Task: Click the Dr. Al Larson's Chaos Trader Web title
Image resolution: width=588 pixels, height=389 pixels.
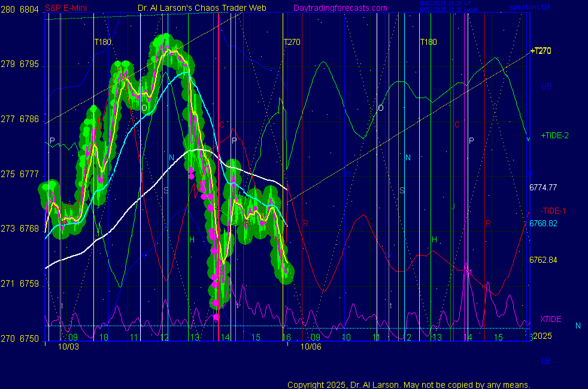Action: coord(202,8)
